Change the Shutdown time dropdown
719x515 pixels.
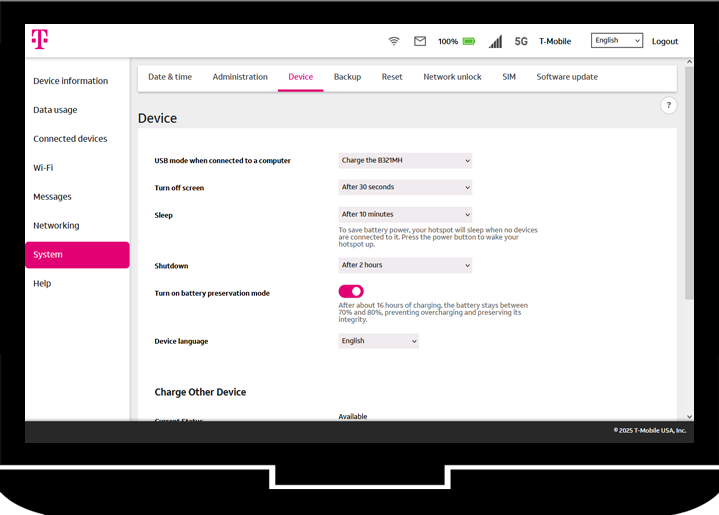pos(405,265)
